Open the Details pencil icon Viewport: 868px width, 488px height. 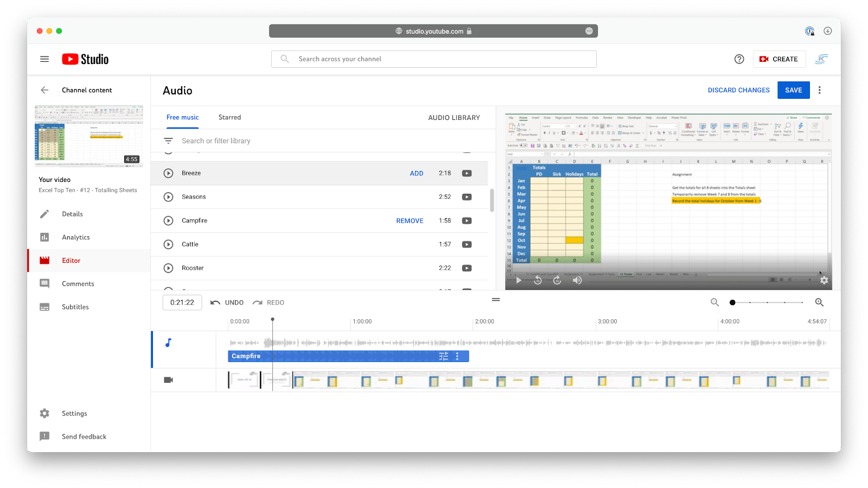(44, 214)
